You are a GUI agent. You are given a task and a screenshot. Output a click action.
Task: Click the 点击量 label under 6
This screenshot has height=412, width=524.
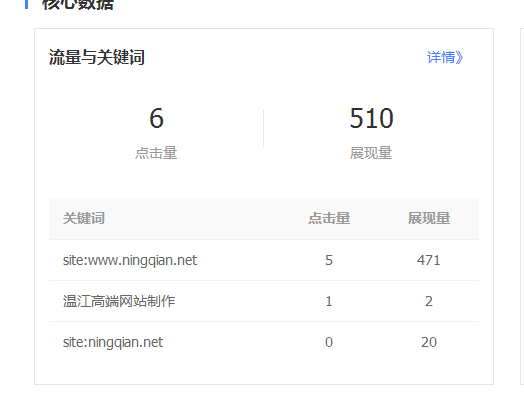156,153
